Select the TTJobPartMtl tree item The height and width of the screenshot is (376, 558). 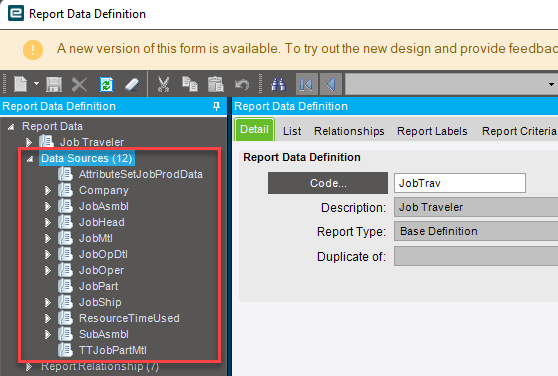(112, 350)
